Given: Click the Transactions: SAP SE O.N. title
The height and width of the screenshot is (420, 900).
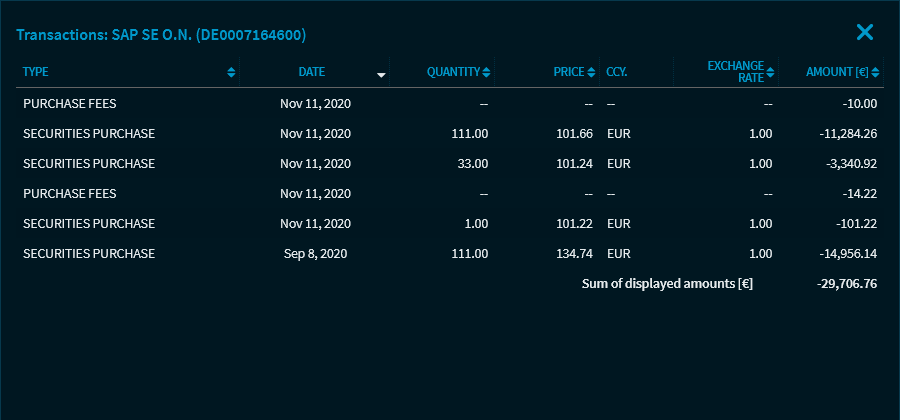Looking at the screenshot, I should coord(161,35).
